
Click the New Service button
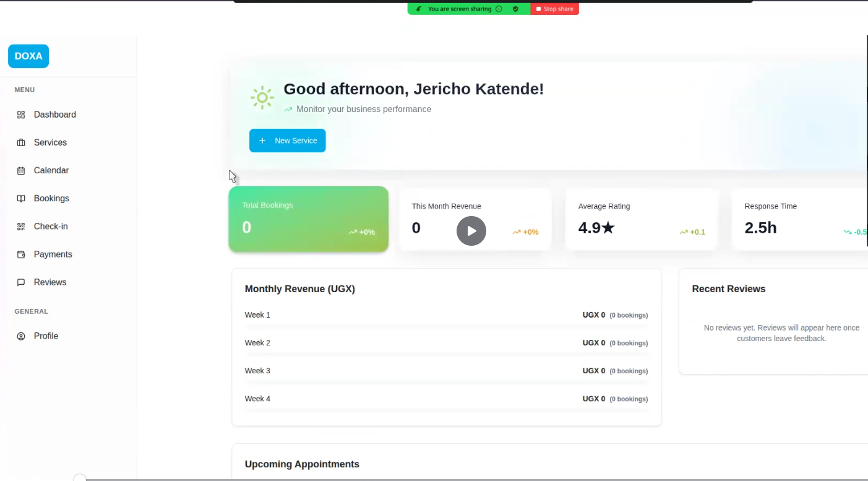(x=287, y=141)
